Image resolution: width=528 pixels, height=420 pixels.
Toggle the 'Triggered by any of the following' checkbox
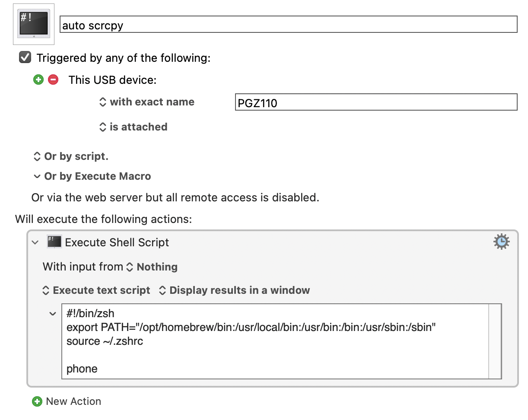pos(25,57)
